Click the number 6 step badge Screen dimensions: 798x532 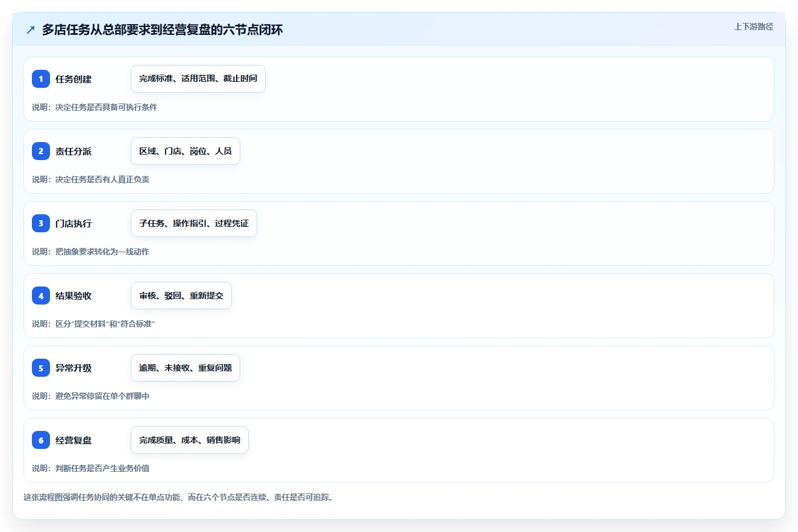pyautogui.click(x=41, y=440)
